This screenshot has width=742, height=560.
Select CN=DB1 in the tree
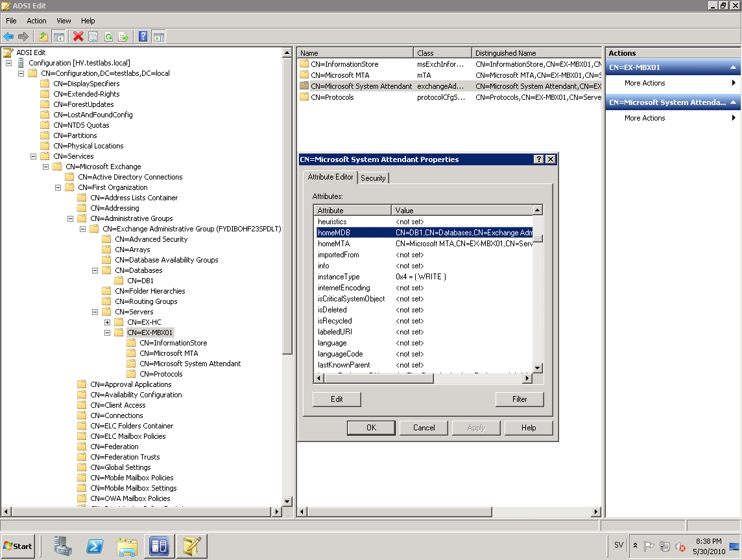click(x=140, y=281)
